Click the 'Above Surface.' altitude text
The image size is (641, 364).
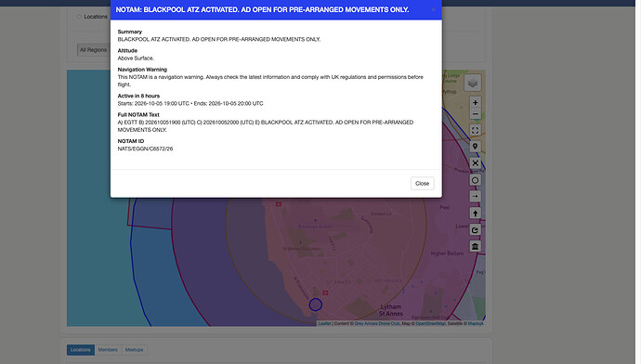136,58
